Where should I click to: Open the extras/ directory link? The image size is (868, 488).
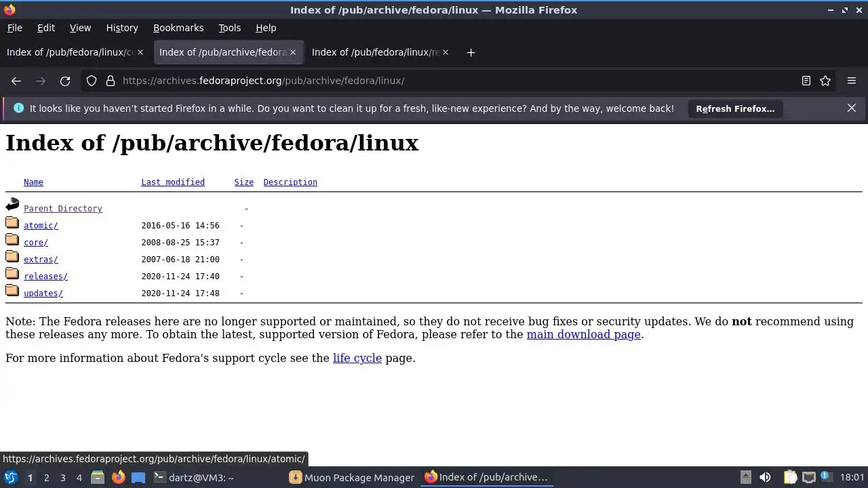pyautogui.click(x=41, y=260)
